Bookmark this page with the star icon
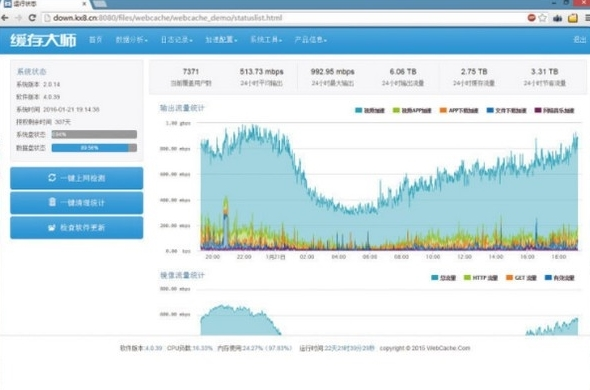 543,18
